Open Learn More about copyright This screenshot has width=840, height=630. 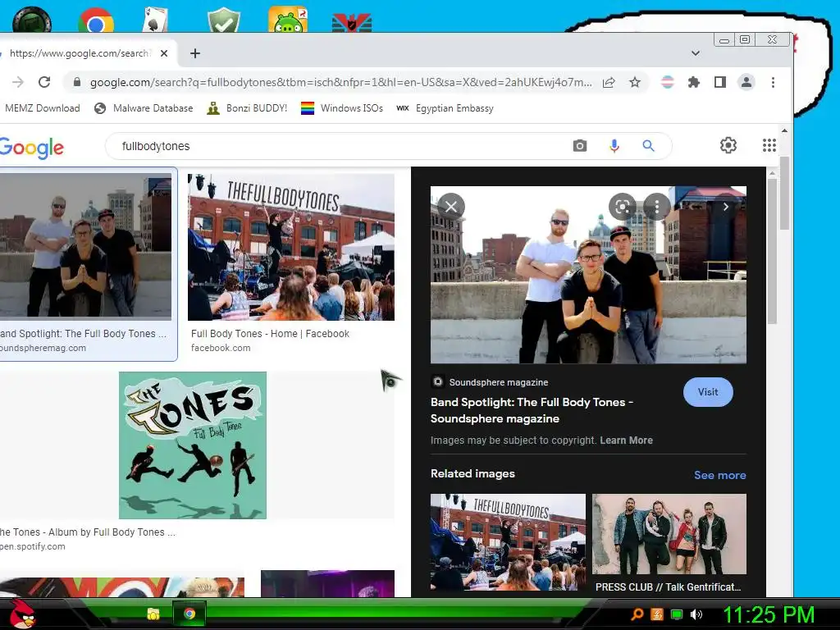click(x=626, y=441)
